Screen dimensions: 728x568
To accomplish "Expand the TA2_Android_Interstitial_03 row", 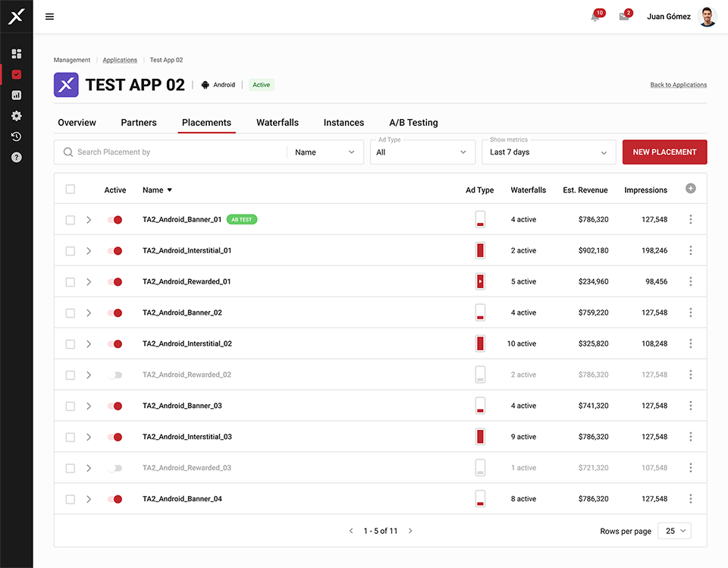I will (x=89, y=437).
